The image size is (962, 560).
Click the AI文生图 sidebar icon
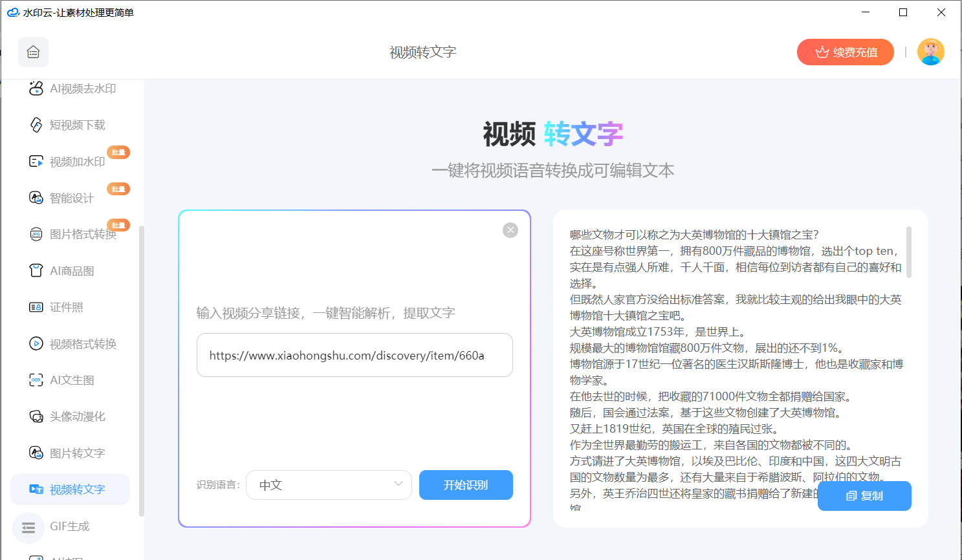click(x=36, y=380)
